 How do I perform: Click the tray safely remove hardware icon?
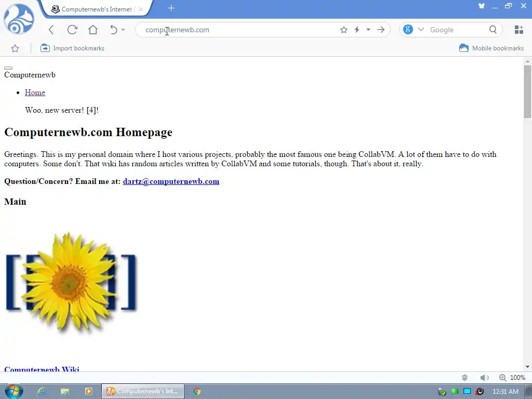[442, 392]
